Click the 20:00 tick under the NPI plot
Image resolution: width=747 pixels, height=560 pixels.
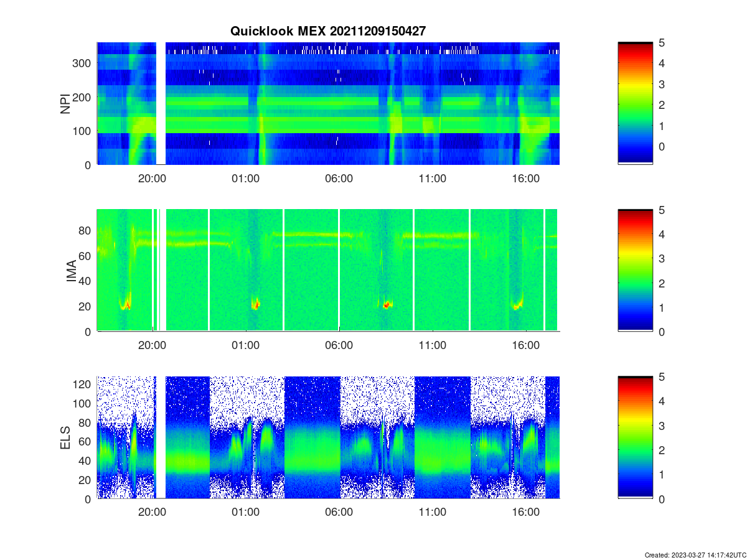152,178
